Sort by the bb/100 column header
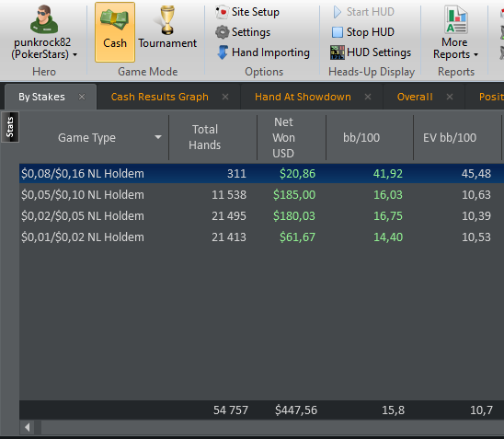This screenshot has width=504, height=439. pyautogui.click(x=361, y=138)
